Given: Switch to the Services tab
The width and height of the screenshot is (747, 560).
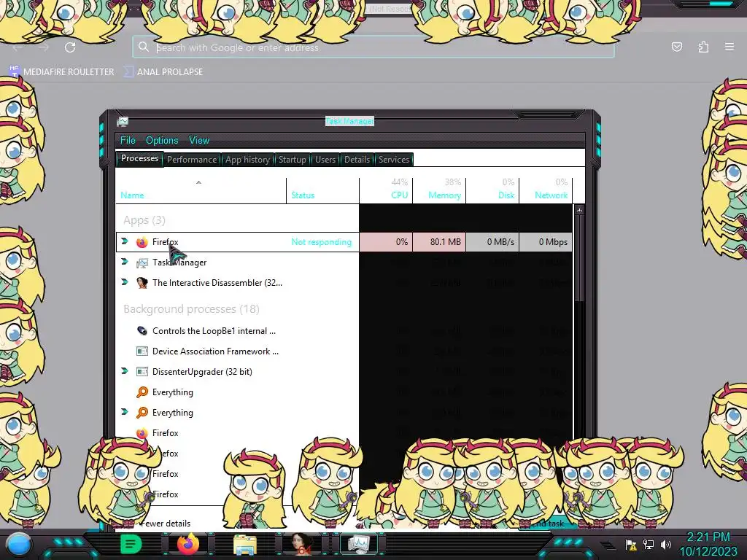Looking at the screenshot, I should [393, 160].
